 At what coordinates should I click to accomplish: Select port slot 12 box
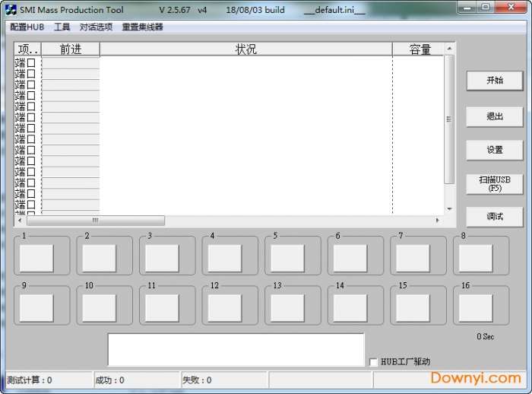225,308
